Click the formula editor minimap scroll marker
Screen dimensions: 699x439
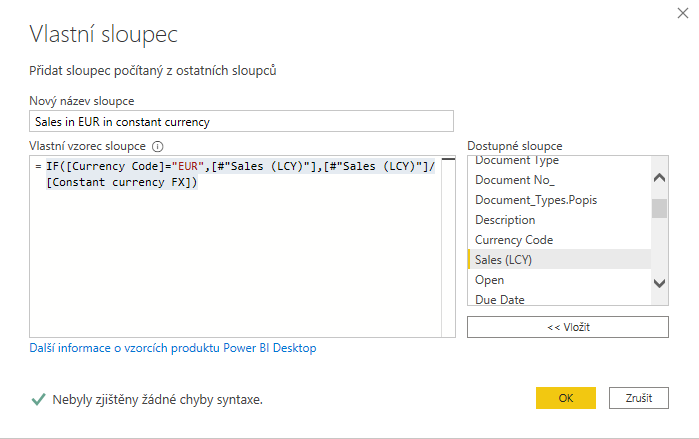coord(448,159)
